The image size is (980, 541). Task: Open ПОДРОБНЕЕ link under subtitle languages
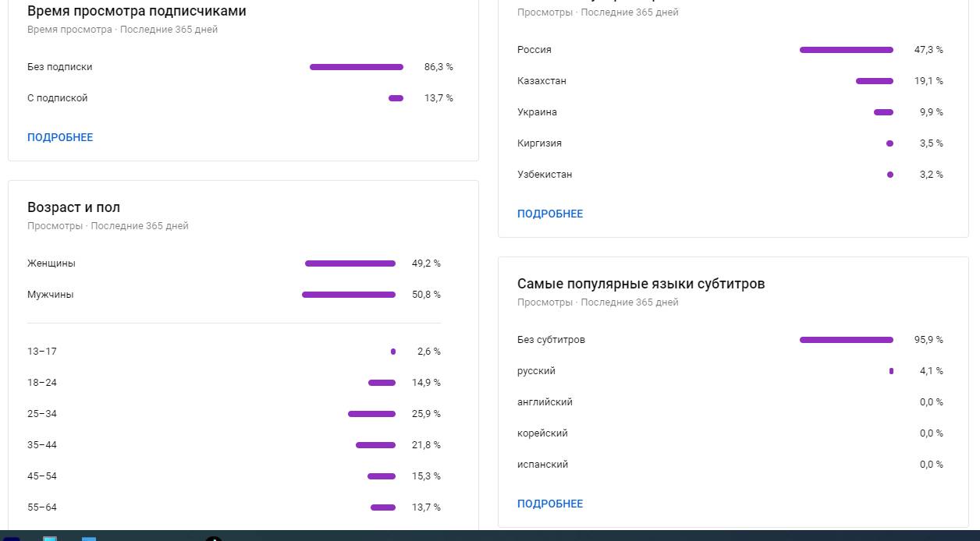click(x=550, y=504)
